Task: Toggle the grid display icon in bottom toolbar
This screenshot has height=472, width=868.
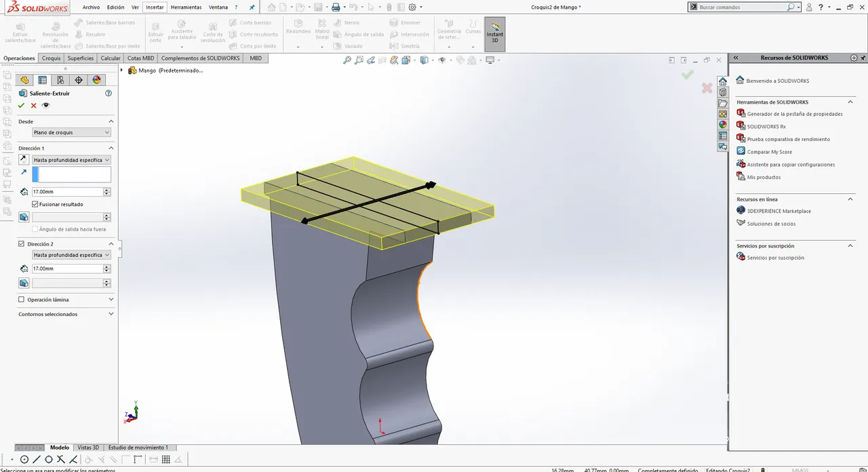Action: [x=165, y=460]
